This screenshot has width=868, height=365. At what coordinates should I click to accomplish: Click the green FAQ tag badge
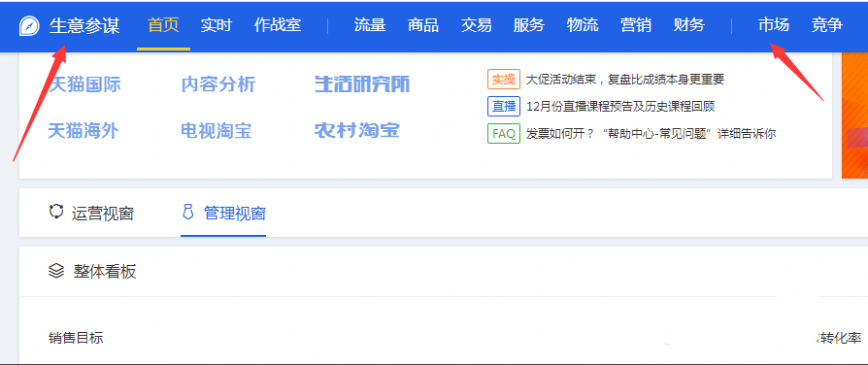(x=504, y=134)
